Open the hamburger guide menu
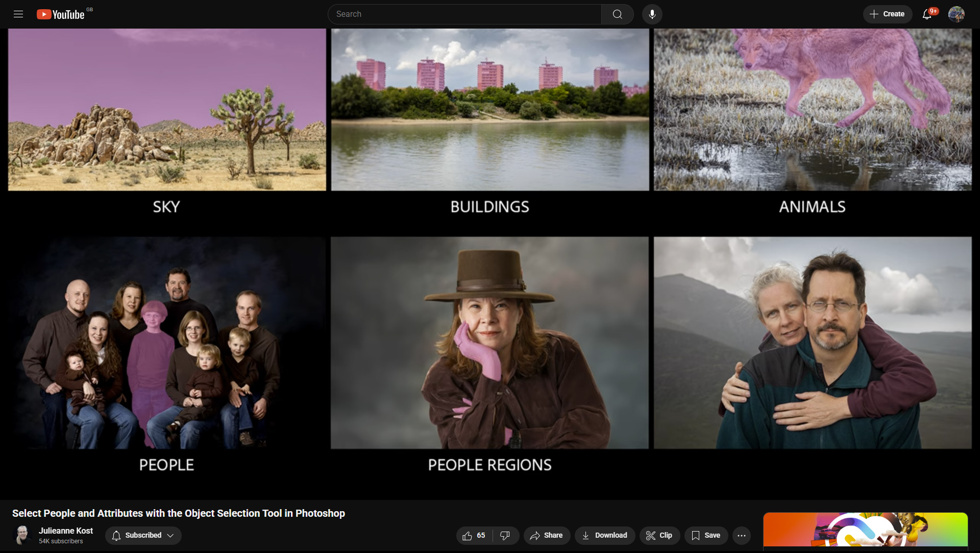The image size is (980, 553). (18, 14)
